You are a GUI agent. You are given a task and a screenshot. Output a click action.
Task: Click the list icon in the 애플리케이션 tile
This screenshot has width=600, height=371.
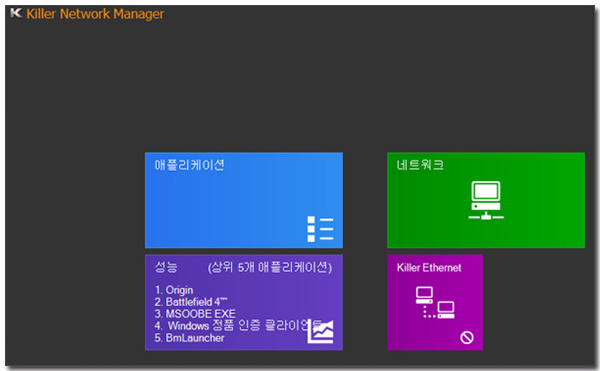point(320,229)
